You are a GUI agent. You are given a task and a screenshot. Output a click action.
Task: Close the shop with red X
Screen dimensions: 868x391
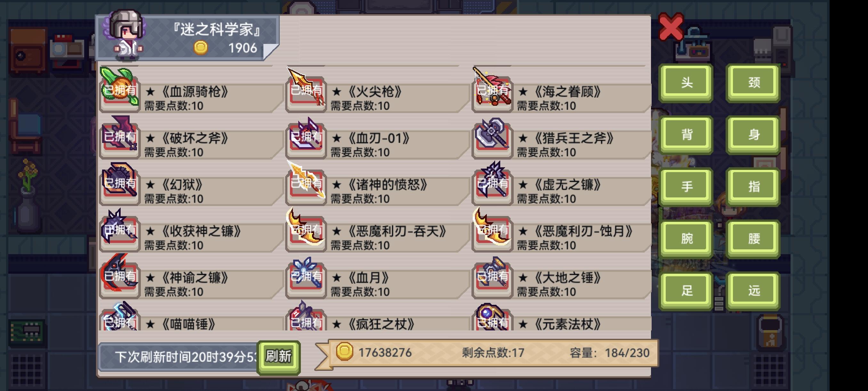click(x=671, y=27)
